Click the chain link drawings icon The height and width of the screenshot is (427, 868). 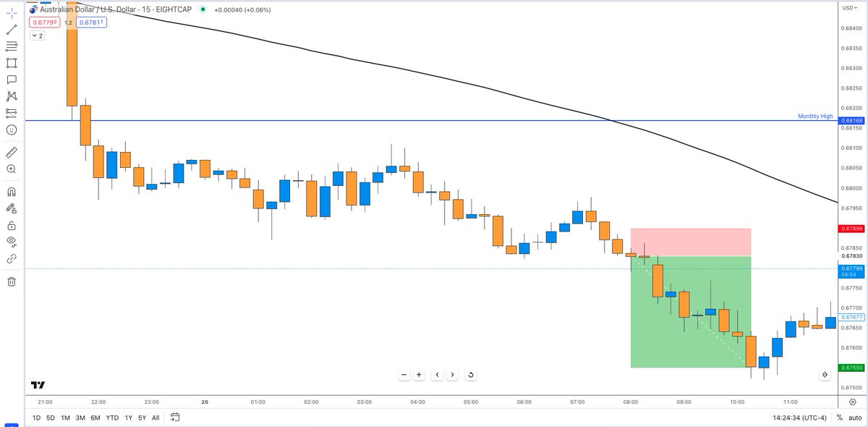coord(11,258)
